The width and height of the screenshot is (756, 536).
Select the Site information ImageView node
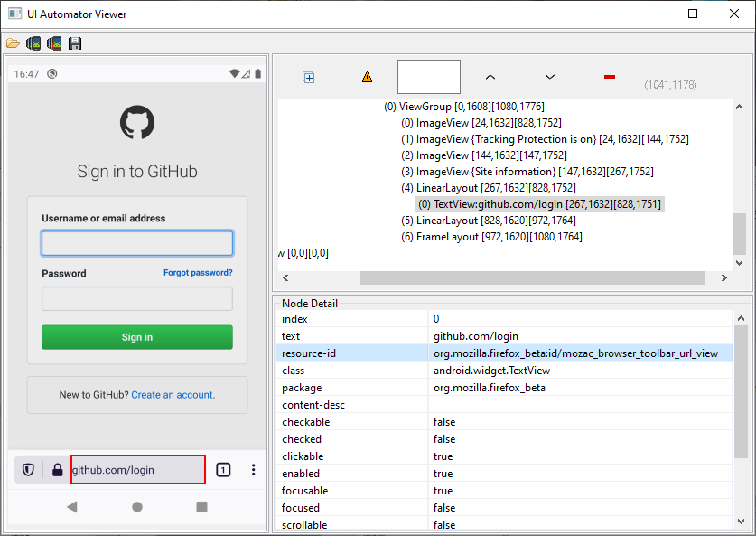[x=527, y=171]
